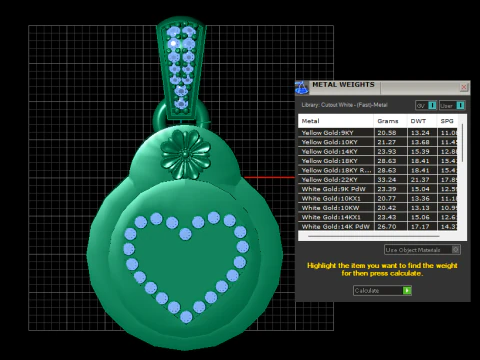The image size is (480, 360).
Task: Toggle the GV library switch
Action: [426, 106]
